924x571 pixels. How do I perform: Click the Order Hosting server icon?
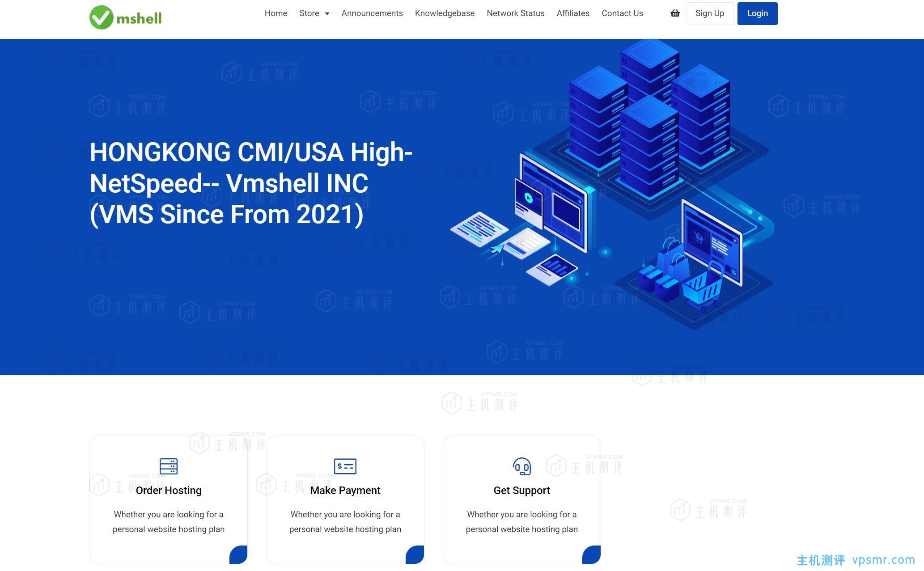(x=168, y=466)
